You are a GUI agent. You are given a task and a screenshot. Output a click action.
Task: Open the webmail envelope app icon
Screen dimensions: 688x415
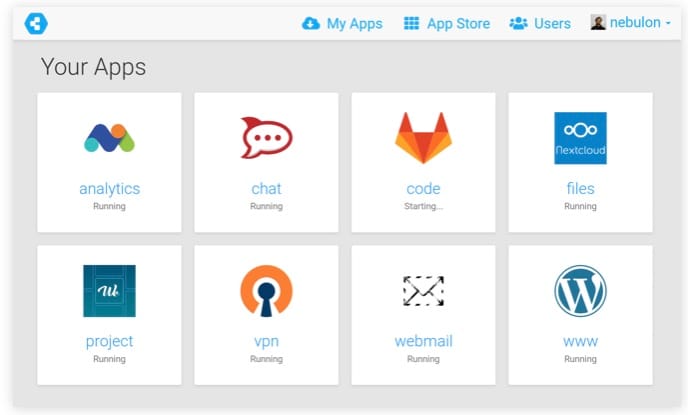point(423,290)
